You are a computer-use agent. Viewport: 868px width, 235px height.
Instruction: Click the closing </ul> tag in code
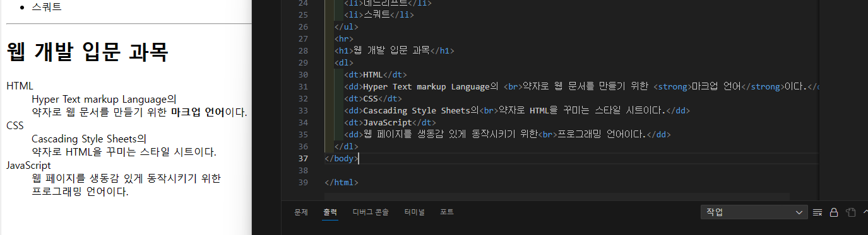point(347,26)
